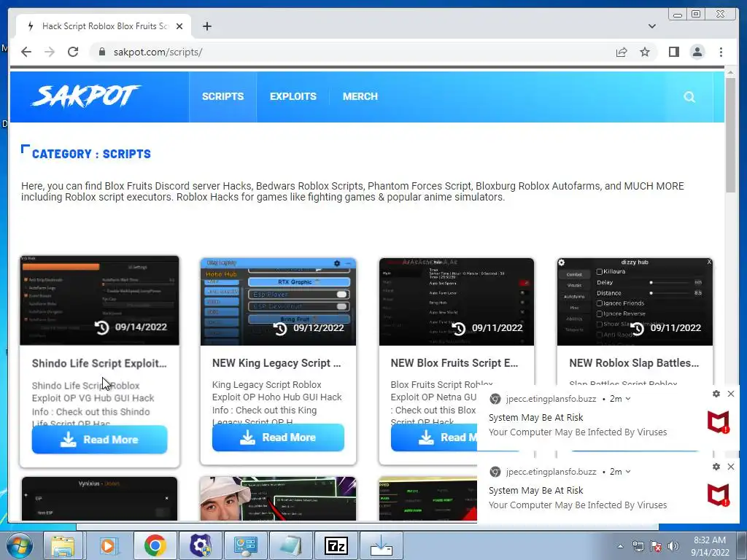This screenshot has height=560, width=747.
Task: Open the Shindo Life Script thumbnail
Action: 99,300
